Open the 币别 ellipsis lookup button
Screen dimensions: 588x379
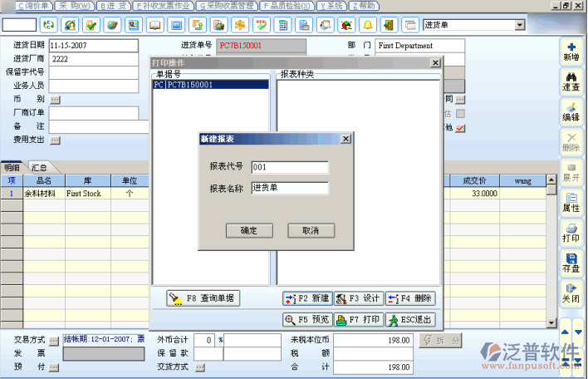[x=55, y=99]
